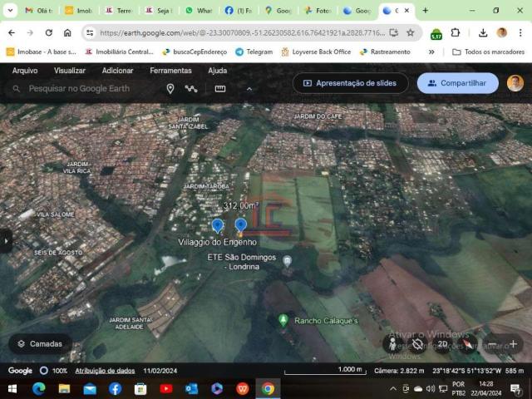Click the Compartilhar button
Viewport: 532px width, 399px height.
coord(457,83)
